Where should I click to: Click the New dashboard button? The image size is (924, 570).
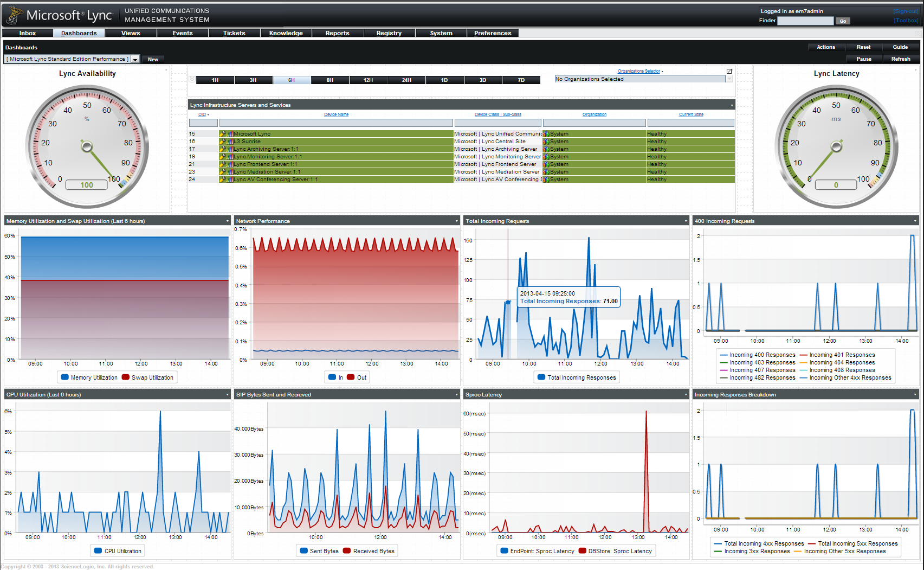tap(153, 60)
